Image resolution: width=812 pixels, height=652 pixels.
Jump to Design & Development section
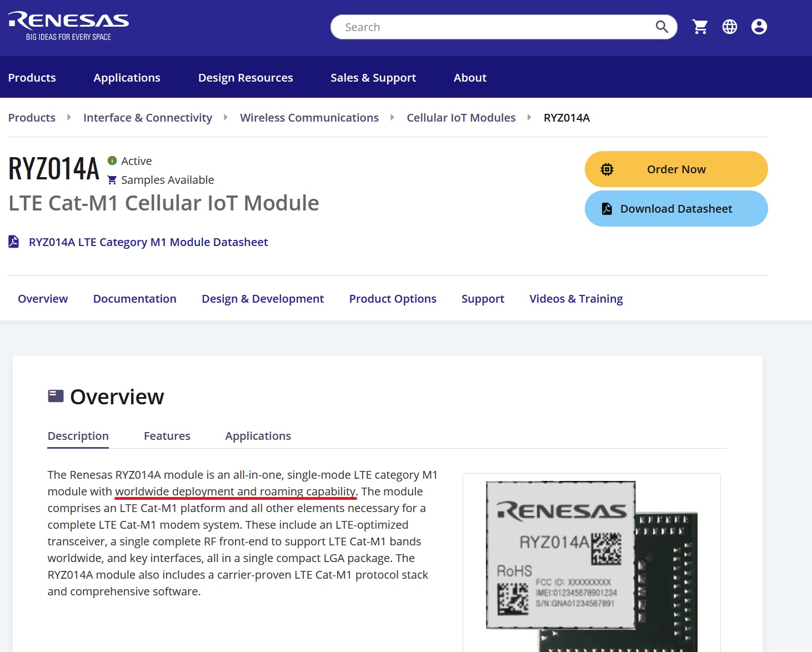click(x=263, y=299)
